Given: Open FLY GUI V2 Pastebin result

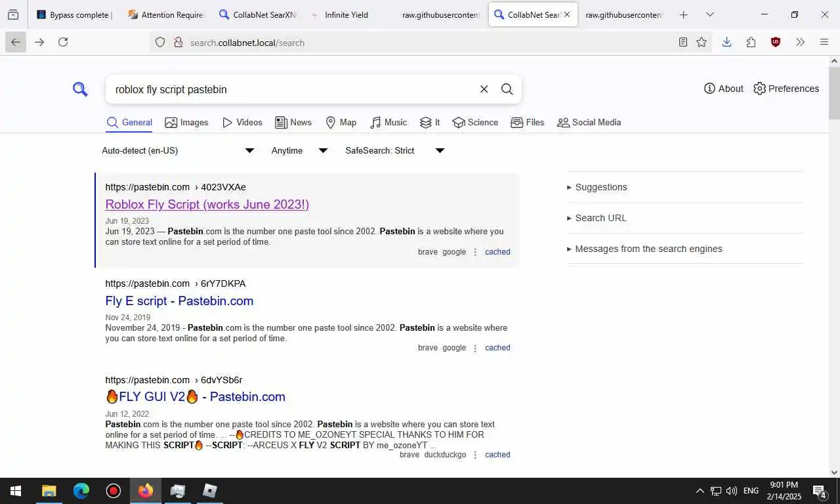Looking at the screenshot, I should pos(195,397).
